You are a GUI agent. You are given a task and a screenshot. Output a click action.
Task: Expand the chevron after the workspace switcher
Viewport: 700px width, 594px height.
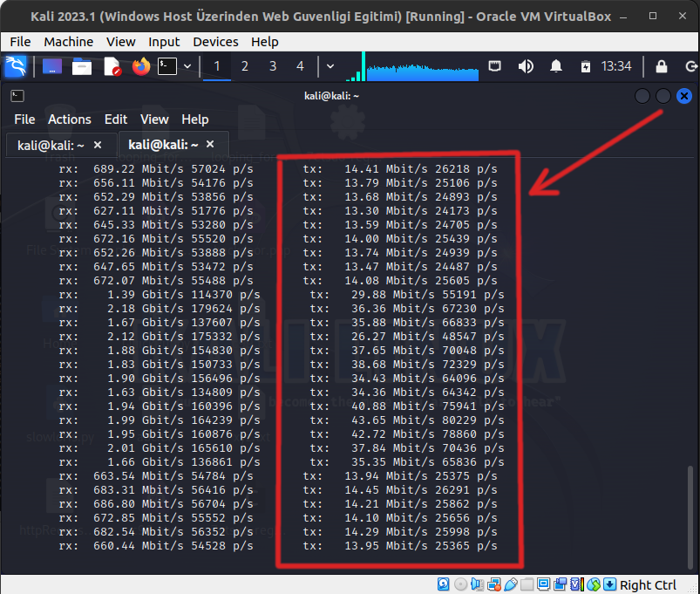pyautogui.click(x=330, y=66)
